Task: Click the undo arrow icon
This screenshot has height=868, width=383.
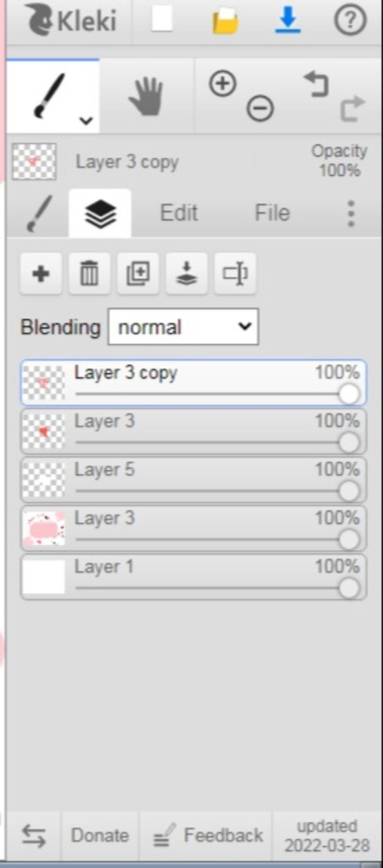Action: click(x=317, y=84)
